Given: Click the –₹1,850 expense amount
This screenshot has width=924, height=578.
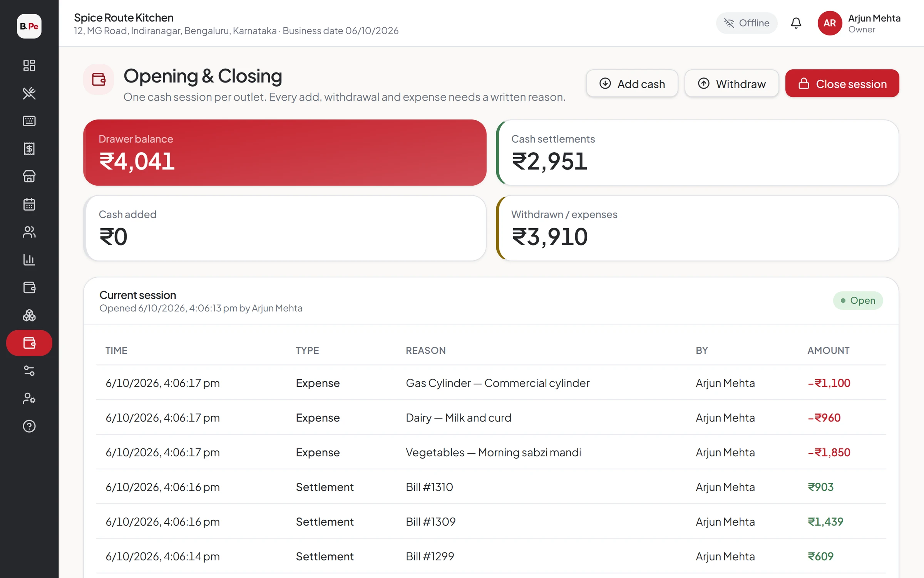Looking at the screenshot, I should tap(829, 452).
